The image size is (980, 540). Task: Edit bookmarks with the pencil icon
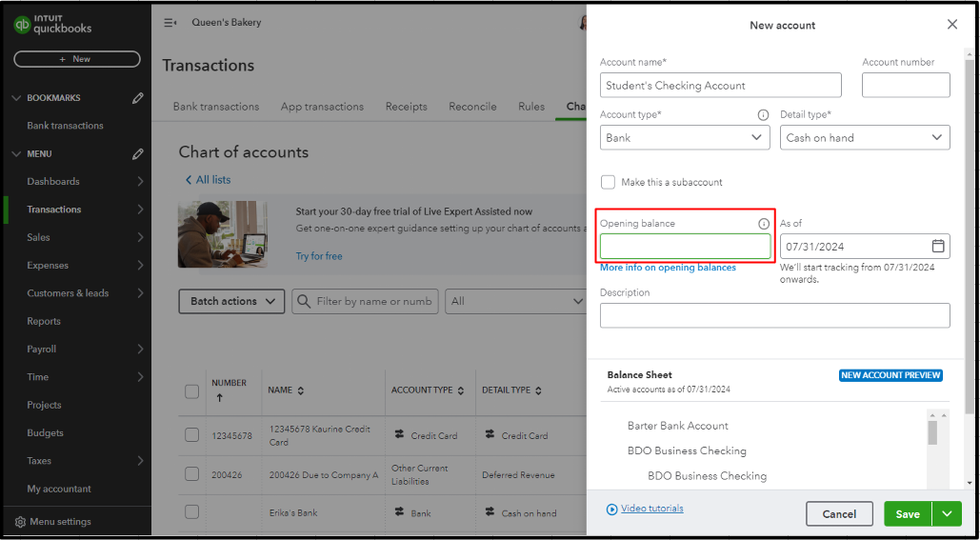click(137, 98)
